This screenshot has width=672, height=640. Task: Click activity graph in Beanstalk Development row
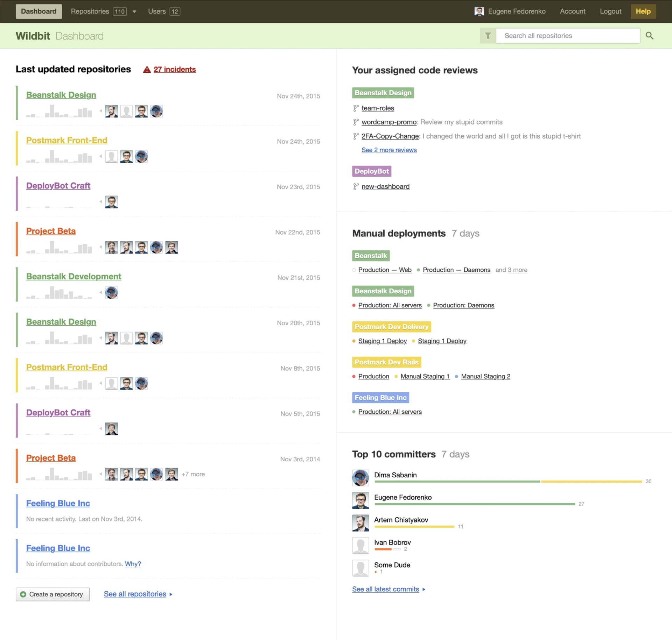59,292
